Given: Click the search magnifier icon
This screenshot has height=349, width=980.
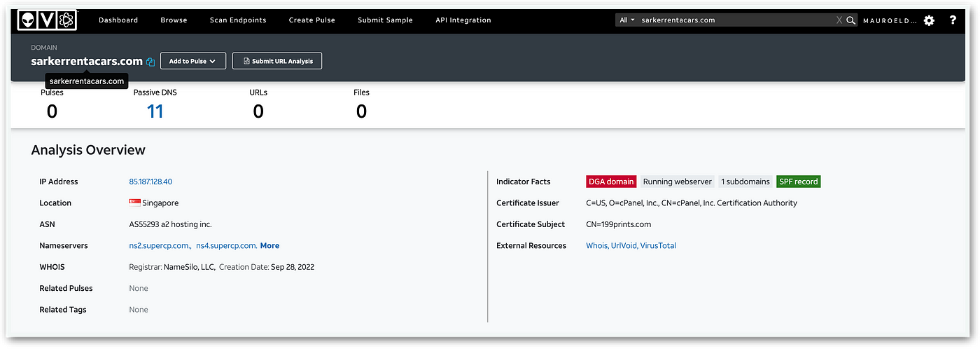Looking at the screenshot, I should (850, 20).
